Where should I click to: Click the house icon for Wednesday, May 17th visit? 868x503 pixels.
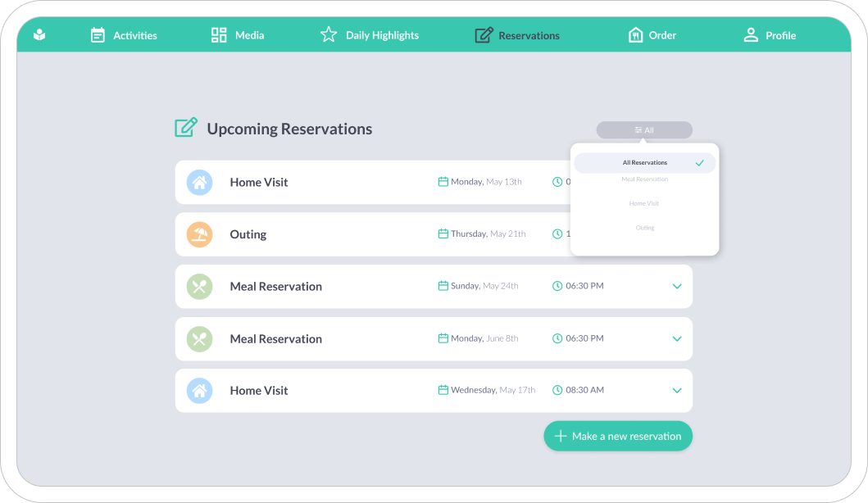199,391
